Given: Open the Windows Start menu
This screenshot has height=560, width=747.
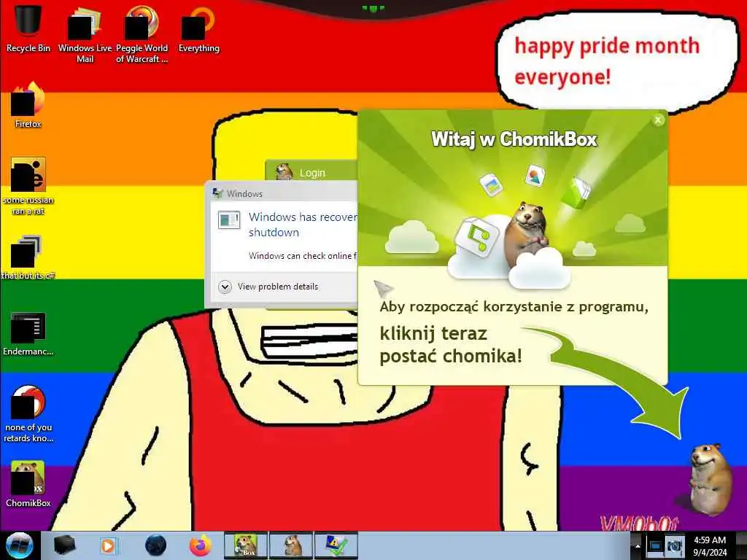Looking at the screenshot, I should click(x=20, y=545).
